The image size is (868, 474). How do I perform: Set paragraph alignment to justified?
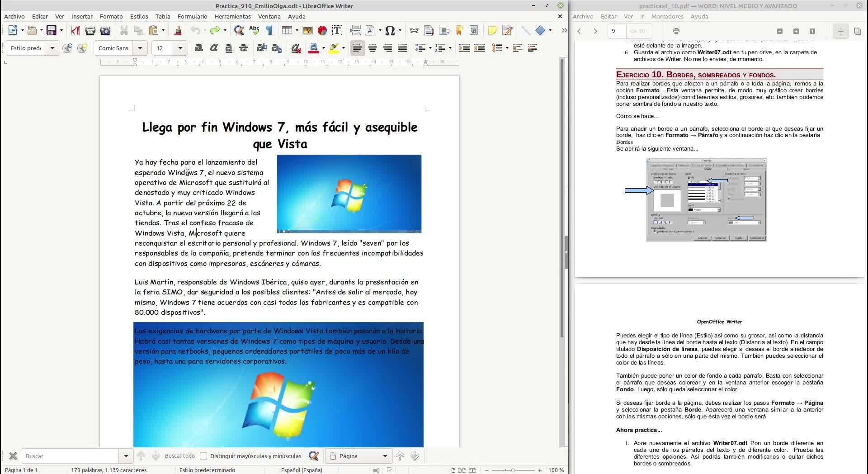[402, 48]
